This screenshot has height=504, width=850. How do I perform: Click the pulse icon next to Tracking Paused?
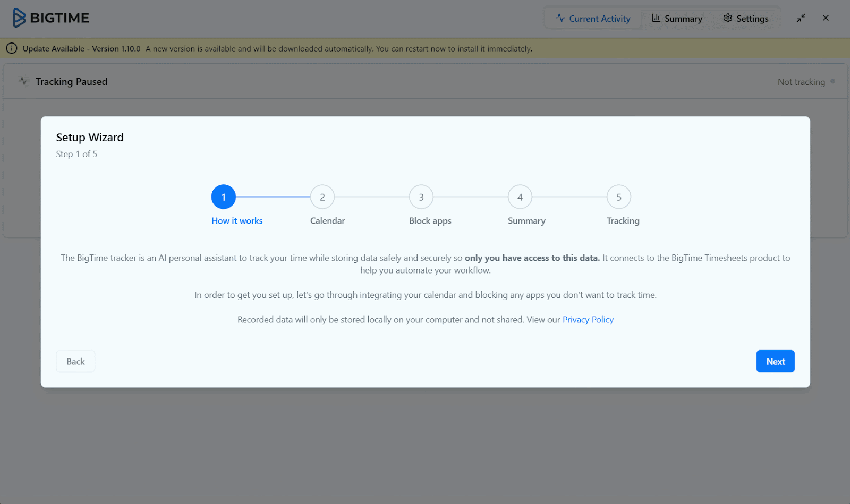pyautogui.click(x=23, y=81)
